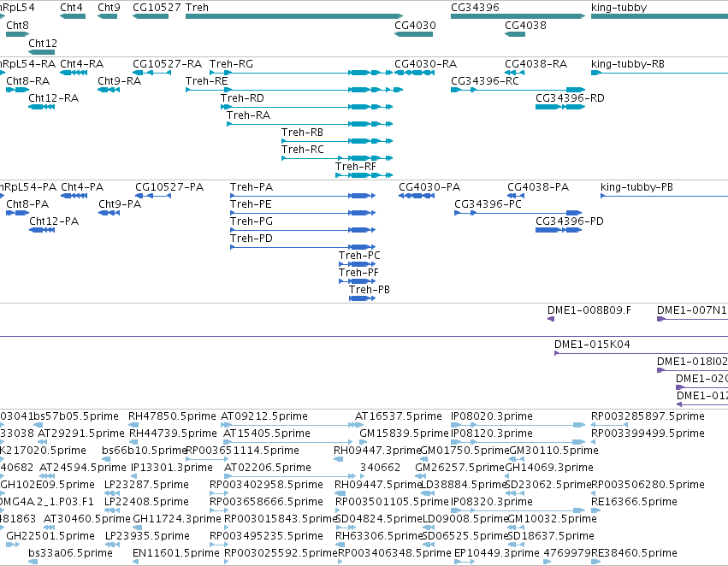Click the Treh-PD protein label

point(252,239)
